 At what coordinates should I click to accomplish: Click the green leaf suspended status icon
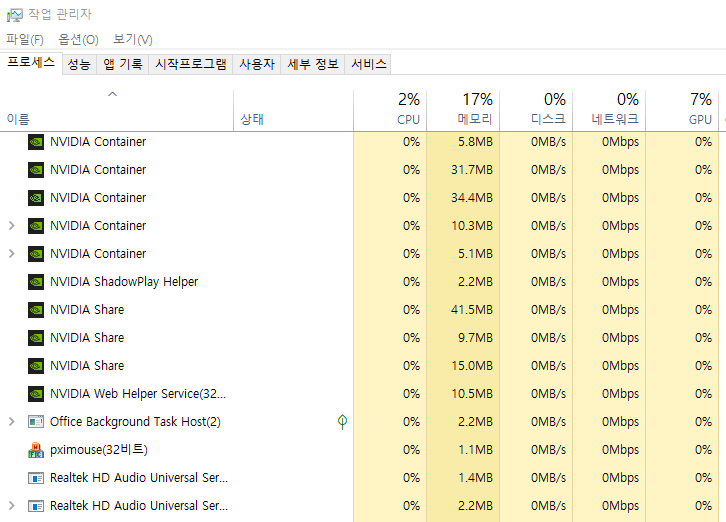(342, 421)
